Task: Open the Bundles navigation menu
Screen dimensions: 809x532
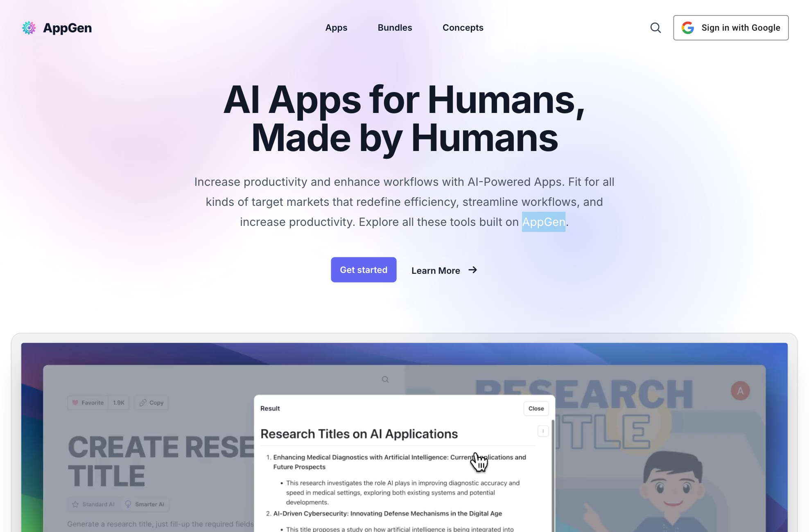Action: pos(394,27)
